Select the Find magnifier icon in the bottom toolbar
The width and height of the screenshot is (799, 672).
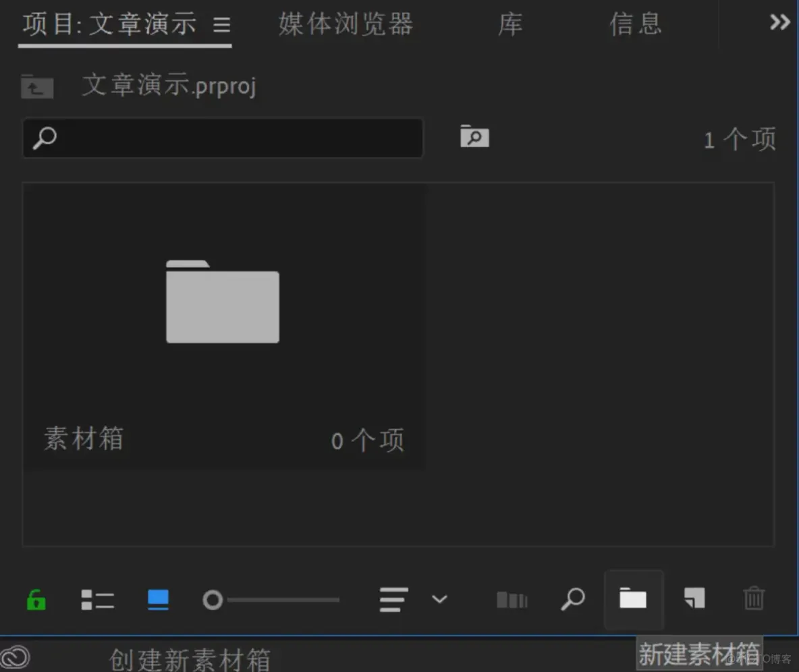tap(572, 599)
